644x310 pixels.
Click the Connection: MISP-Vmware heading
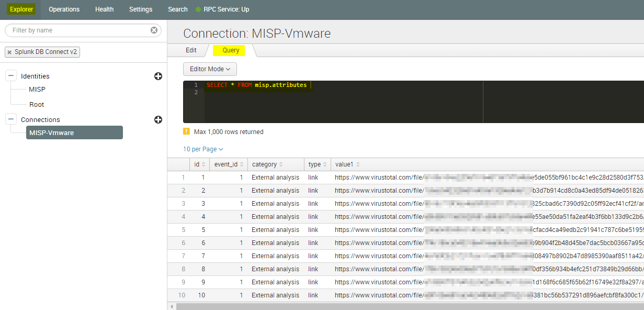257,34
